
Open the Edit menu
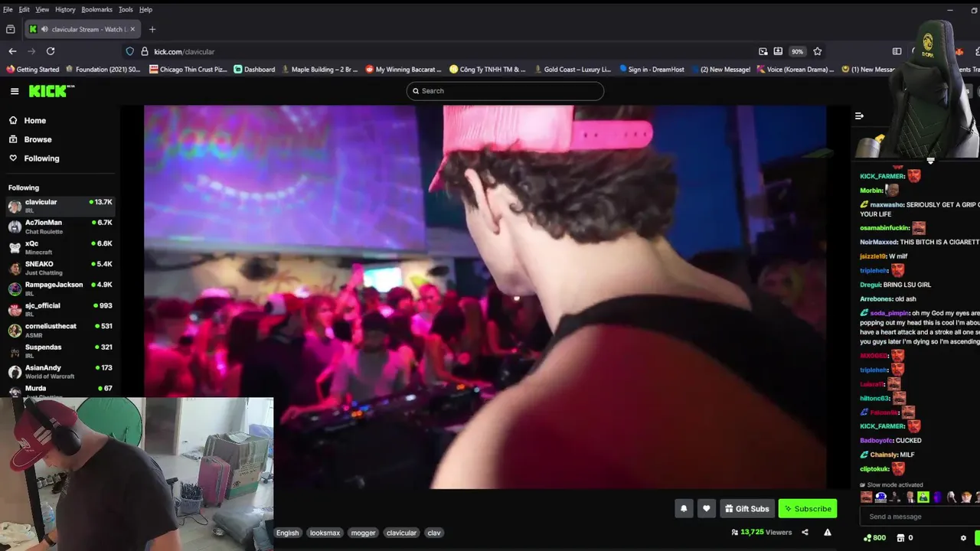(x=24, y=9)
